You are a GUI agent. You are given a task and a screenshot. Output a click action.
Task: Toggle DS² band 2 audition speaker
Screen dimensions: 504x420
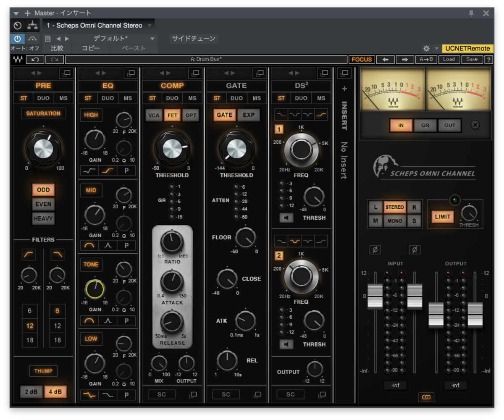[x=287, y=344]
